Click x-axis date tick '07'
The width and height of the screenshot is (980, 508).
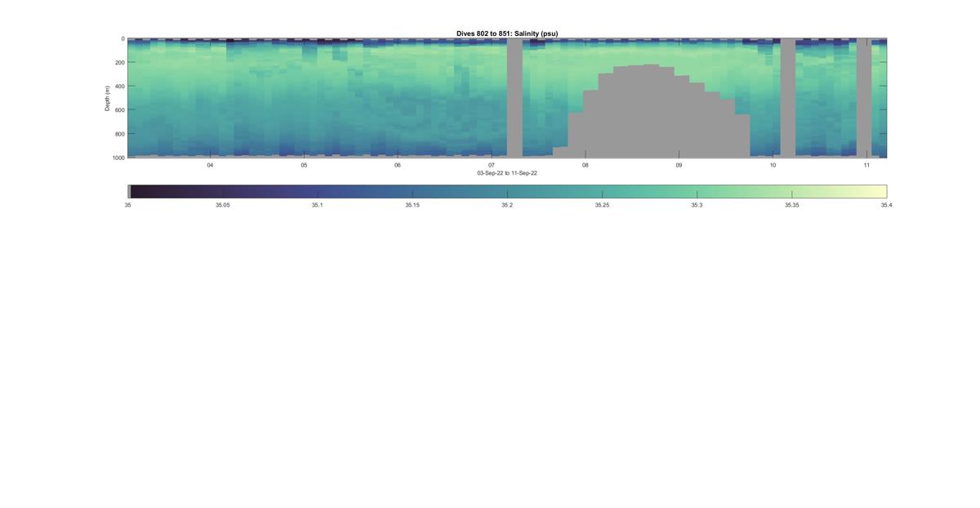point(492,165)
